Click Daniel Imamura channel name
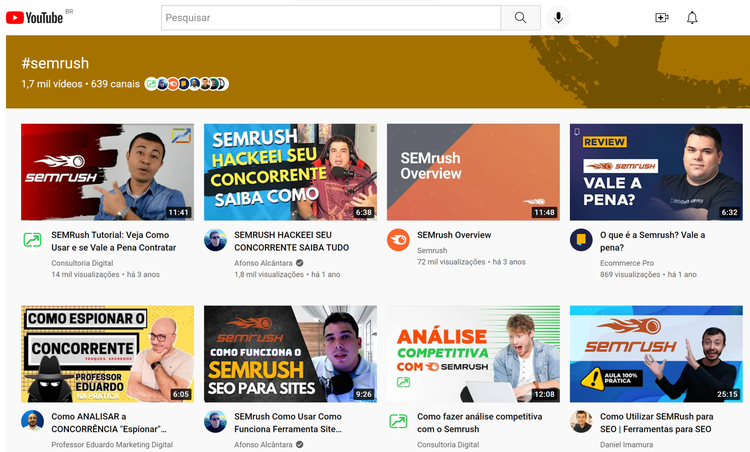This screenshot has width=750, height=452. (626, 444)
